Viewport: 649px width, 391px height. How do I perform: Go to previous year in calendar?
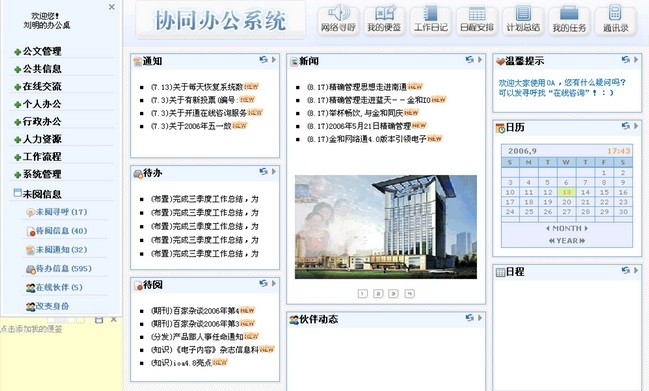[552, 241]
